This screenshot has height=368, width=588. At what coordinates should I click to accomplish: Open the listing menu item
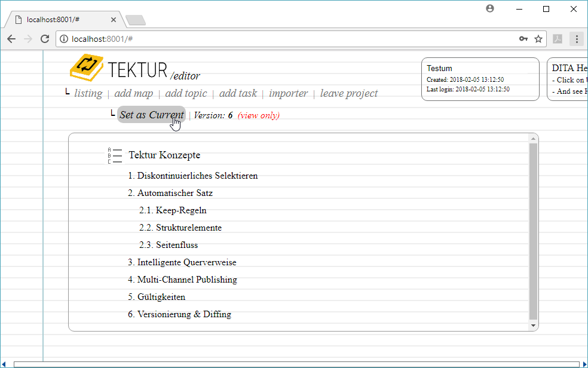(x=88, y=93)
